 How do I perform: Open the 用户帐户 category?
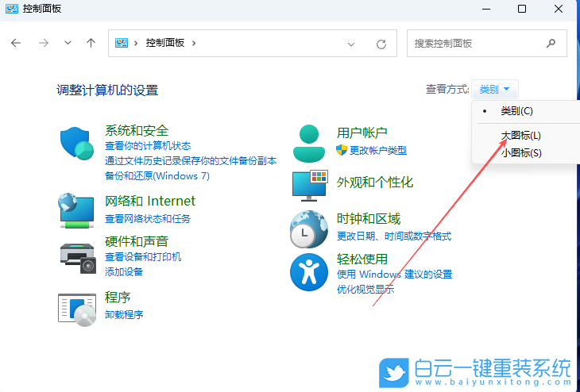pos(362,133)
